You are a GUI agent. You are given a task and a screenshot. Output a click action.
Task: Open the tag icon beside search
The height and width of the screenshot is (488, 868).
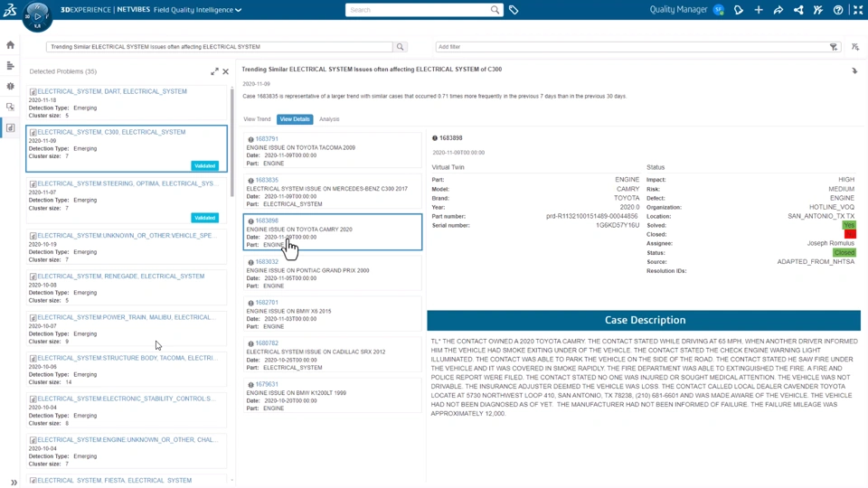(514, 10)
